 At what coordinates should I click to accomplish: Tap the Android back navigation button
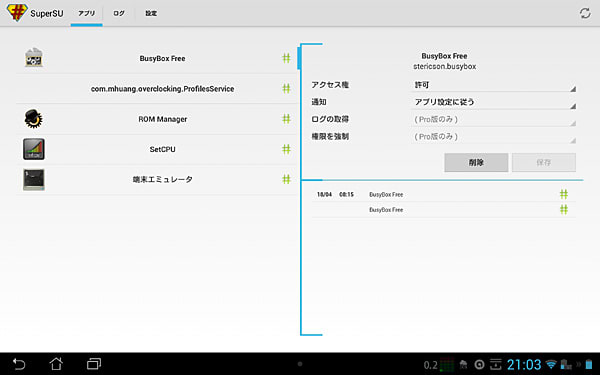click(19, 364)
